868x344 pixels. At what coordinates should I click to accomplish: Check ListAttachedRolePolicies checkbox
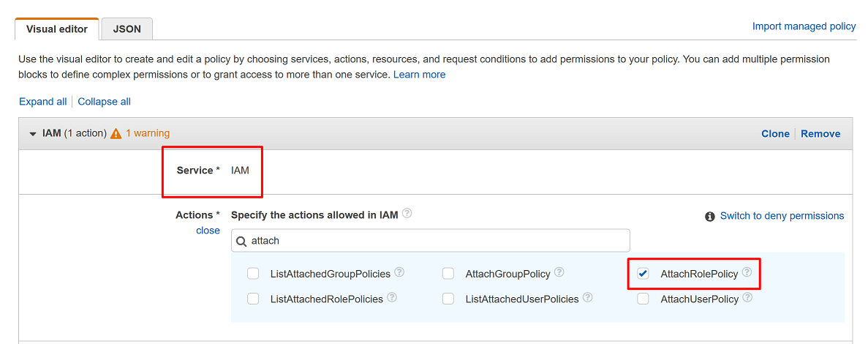click(253, 299)
